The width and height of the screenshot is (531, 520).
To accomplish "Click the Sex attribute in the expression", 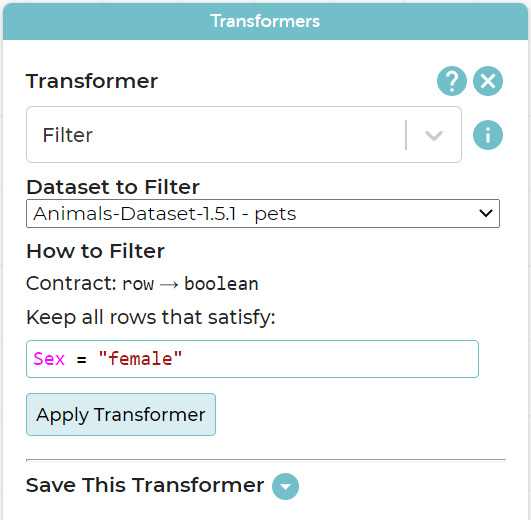I will point(49,359).
